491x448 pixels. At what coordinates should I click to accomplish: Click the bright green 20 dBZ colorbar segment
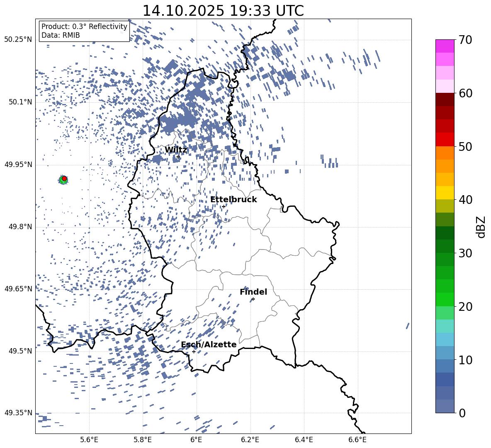[x=445, y=299]
